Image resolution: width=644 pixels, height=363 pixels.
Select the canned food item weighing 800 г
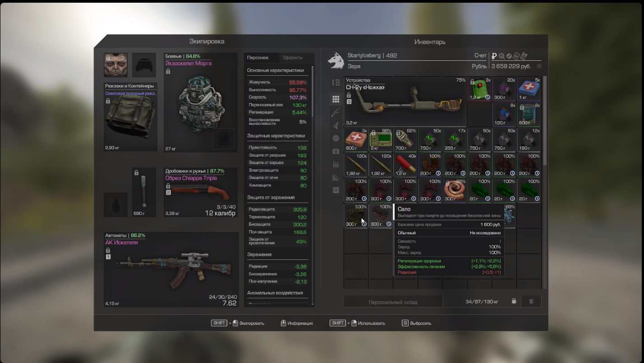point(529,114)
